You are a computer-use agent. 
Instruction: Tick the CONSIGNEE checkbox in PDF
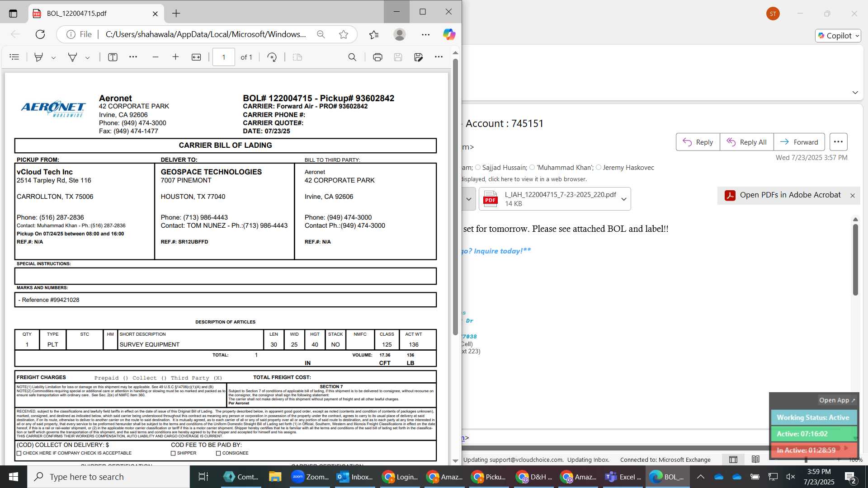[x=218, y=453]
